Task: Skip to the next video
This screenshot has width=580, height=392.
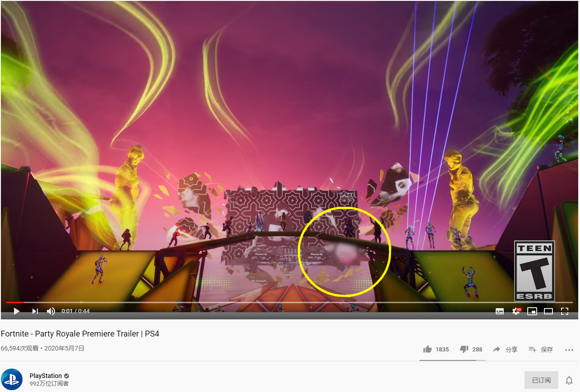Action: (x=35, y=311)
